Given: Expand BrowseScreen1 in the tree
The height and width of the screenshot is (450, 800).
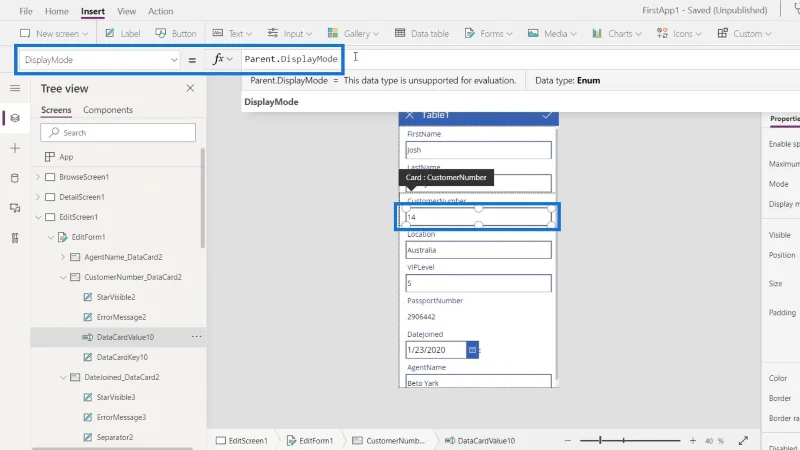Looking at the screenshot, I should (x=38, y=177).
